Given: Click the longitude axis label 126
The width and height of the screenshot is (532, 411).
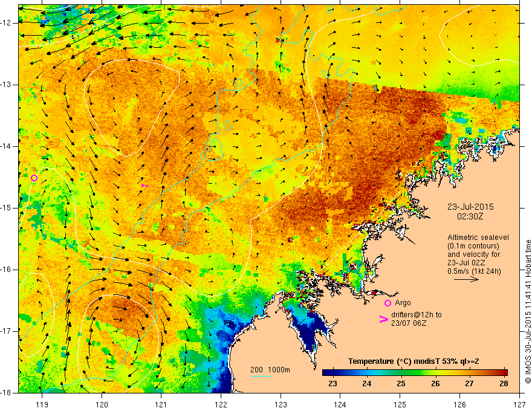Looking at the screenshot, I should point(459,404).
